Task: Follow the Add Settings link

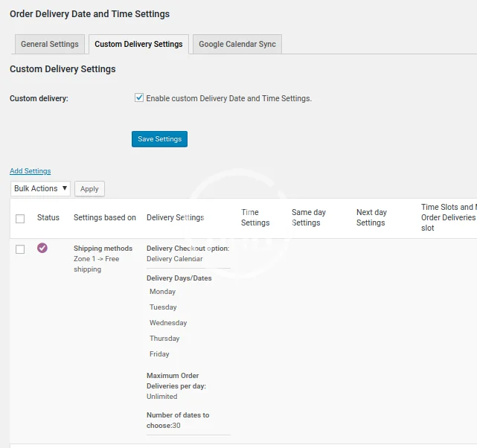Action: pos(31,171)
